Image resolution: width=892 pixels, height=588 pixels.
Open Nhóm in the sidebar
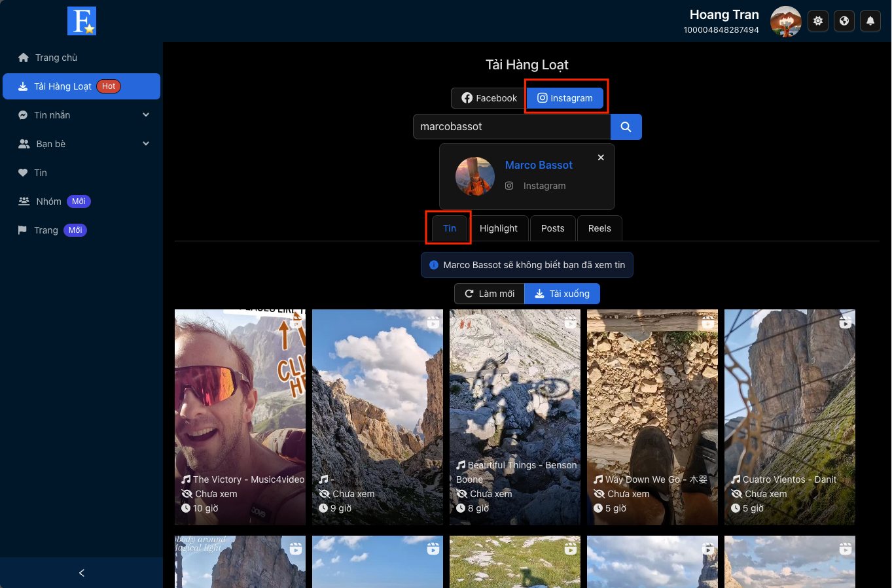(81, 201)
